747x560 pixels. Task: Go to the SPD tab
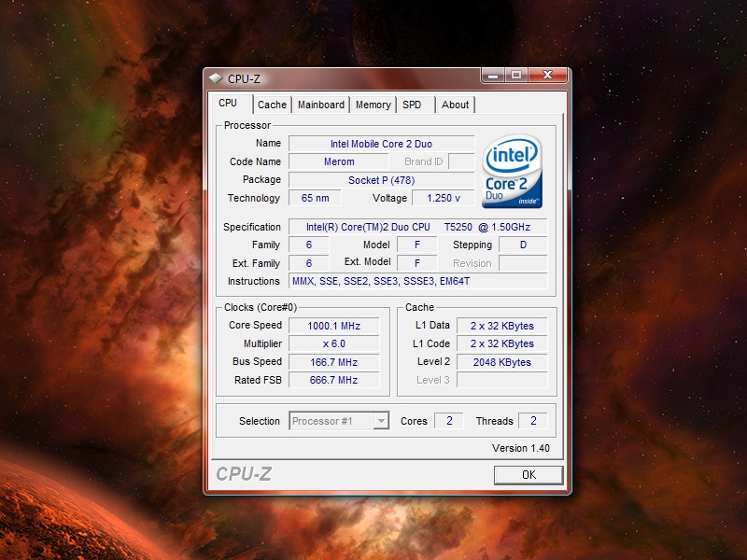click(x=412, y=105)
